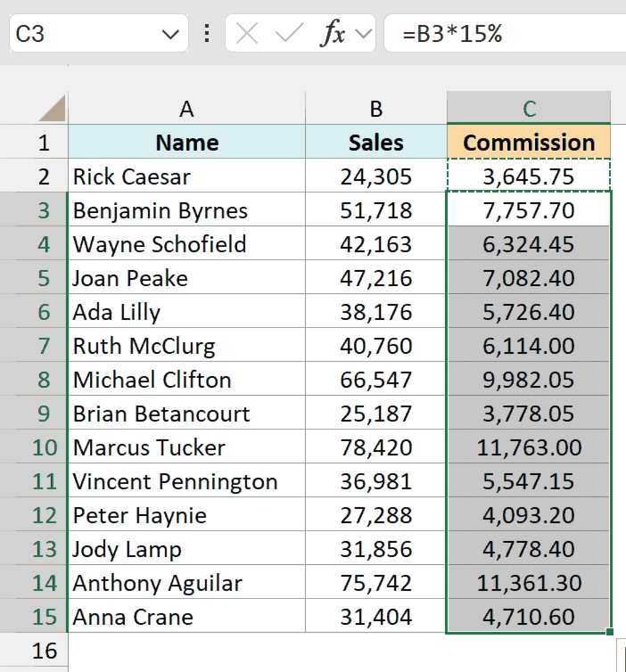Click the commission value 4,710.60

pyautogui.click(x=529, y=616)
